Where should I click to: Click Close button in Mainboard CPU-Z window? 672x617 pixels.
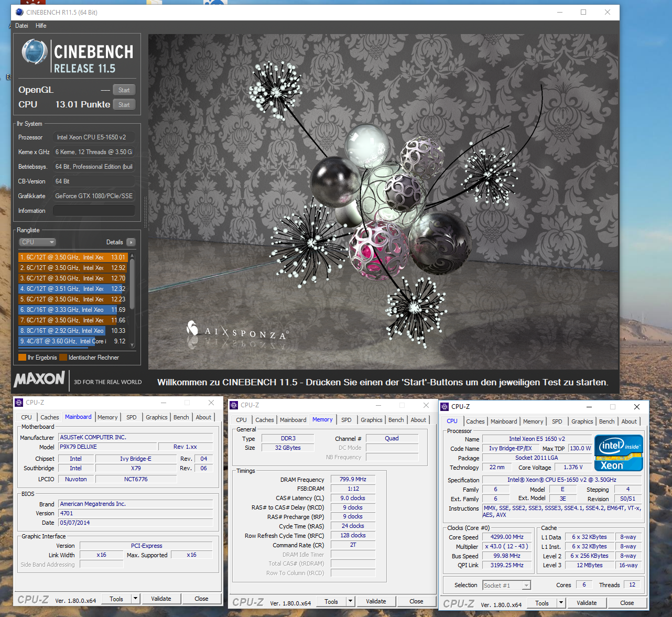[x=201, y=599]
